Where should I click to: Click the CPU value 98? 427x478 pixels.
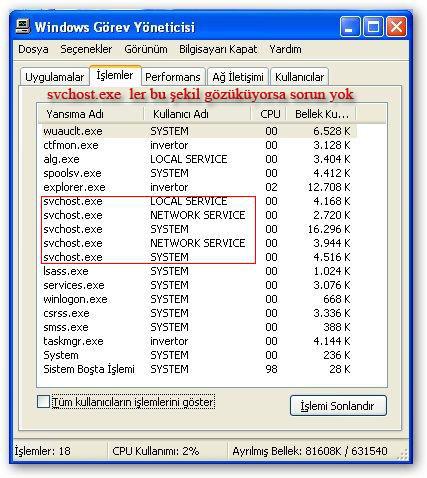271,369
